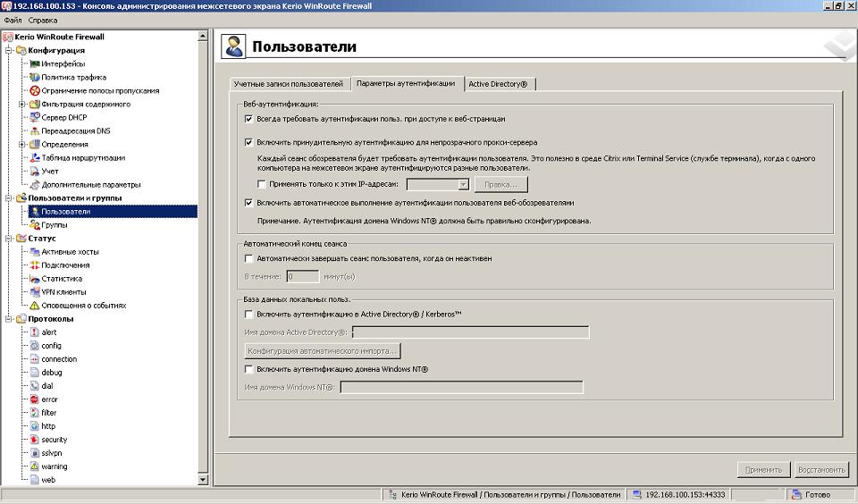This screenshot has width=858, height=504.
Task: Click the Группы icon
Action: 35,225
